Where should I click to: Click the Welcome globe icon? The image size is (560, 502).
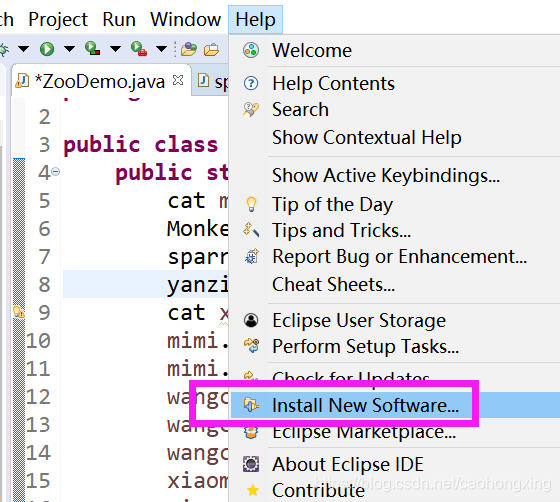pos(251,50)
